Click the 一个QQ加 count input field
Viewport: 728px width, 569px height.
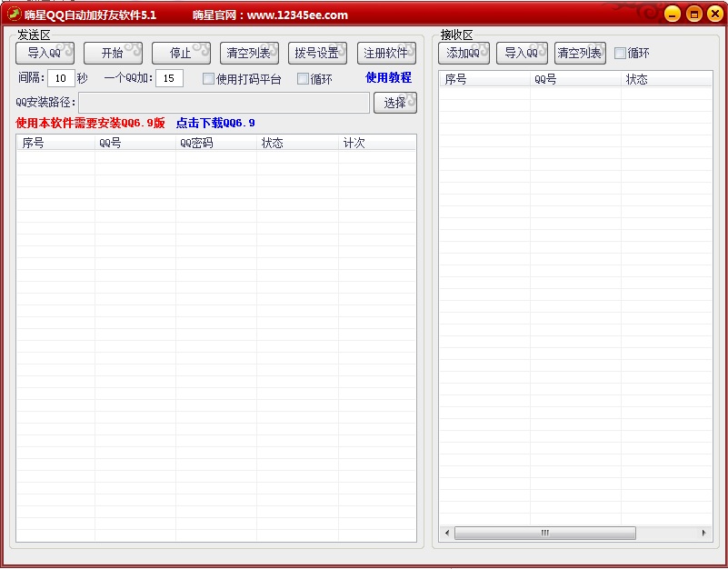[x=169, y=79]
